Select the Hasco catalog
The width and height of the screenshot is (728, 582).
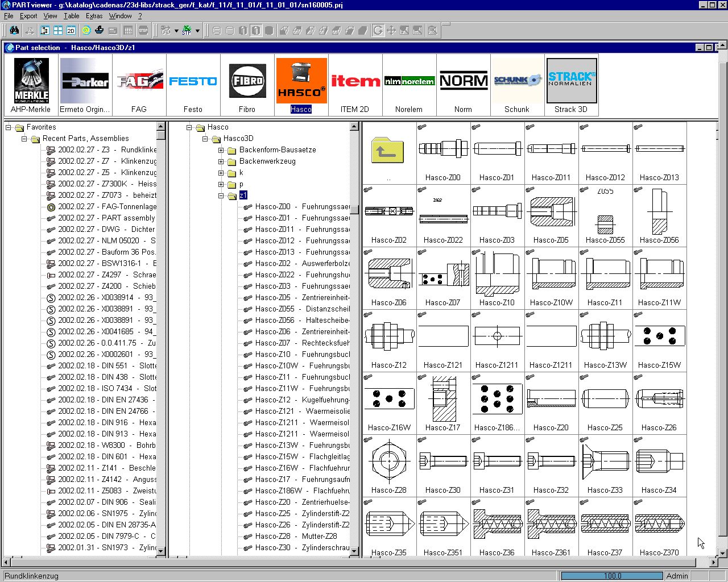tap(301, 85)
